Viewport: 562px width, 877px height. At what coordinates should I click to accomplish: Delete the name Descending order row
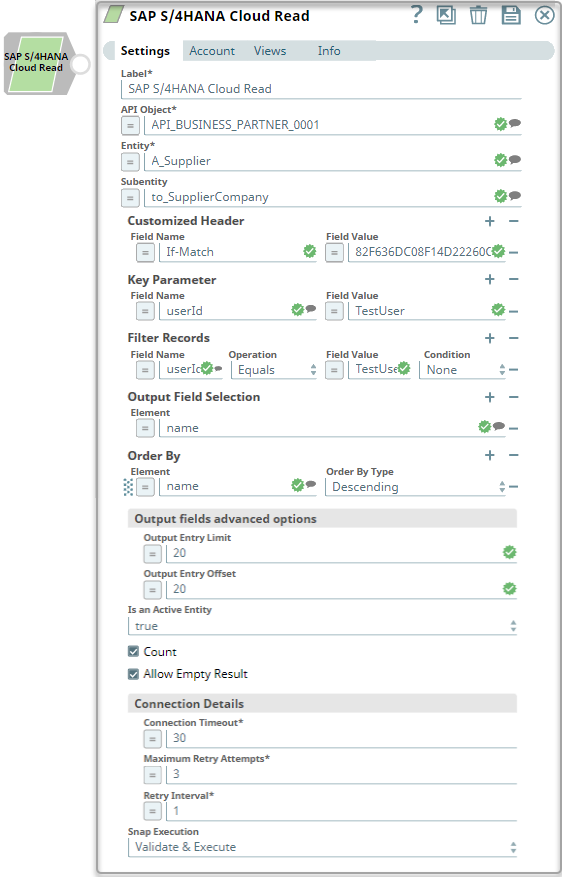point(513,487)
